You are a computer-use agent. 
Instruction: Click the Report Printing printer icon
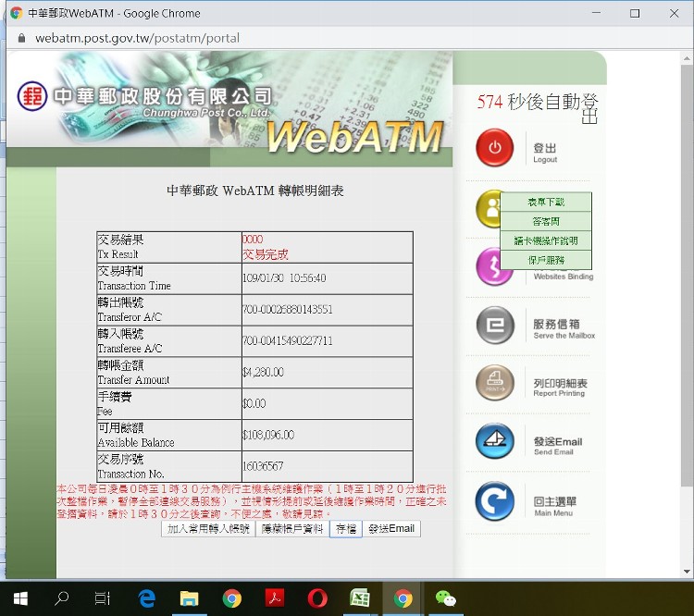(x=495, y=382)
